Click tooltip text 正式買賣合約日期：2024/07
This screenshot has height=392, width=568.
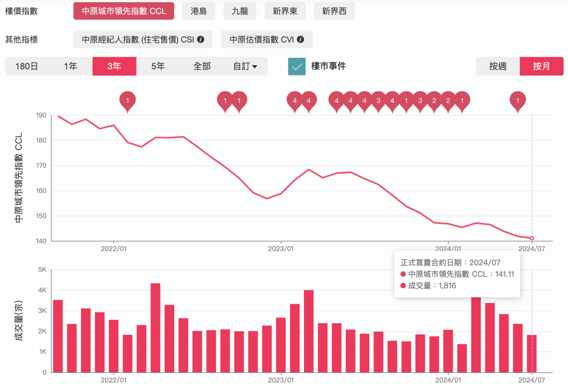(450, 262)
